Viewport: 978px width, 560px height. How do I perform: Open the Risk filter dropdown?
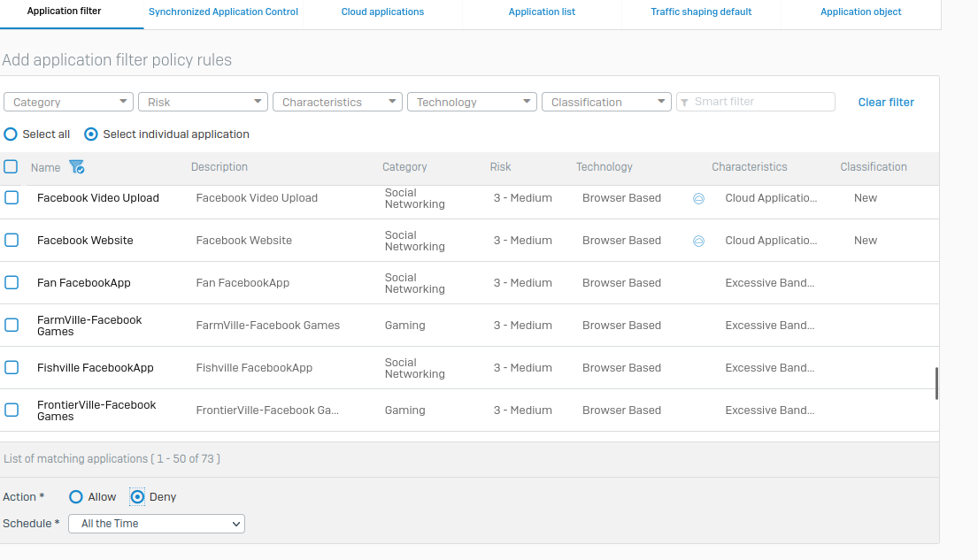pyautogui.click(x=203, y=102)
